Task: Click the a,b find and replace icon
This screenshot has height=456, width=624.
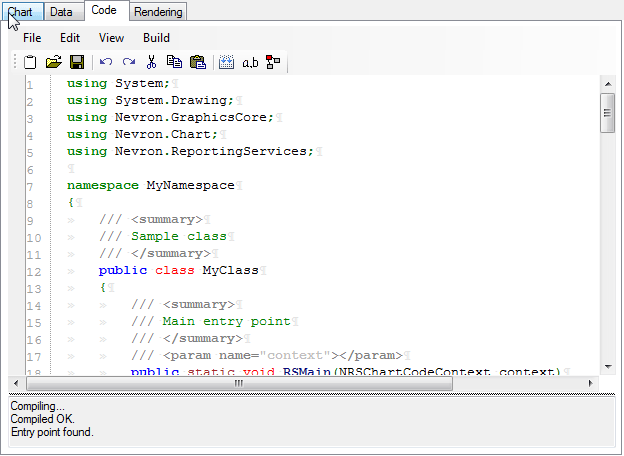Action: [250, 62]
